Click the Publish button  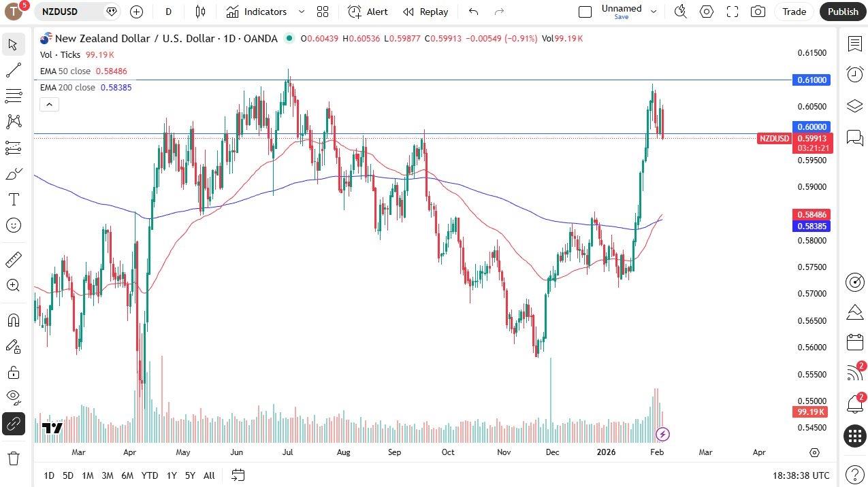click(842, 12)
